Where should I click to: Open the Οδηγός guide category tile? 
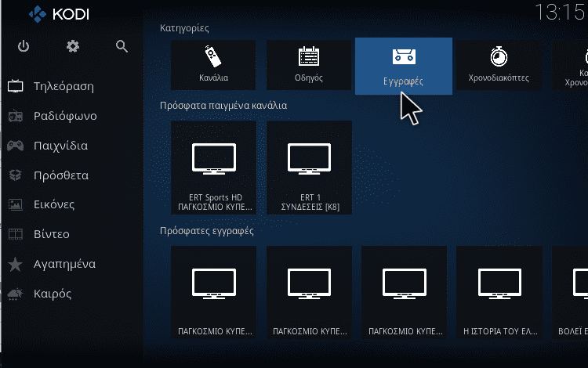[x=309, y=65]
